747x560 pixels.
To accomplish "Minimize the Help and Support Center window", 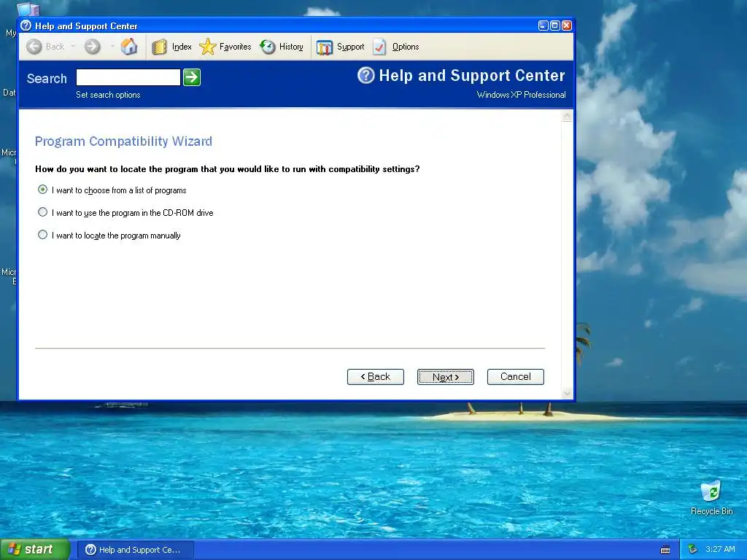I will 543,26.
